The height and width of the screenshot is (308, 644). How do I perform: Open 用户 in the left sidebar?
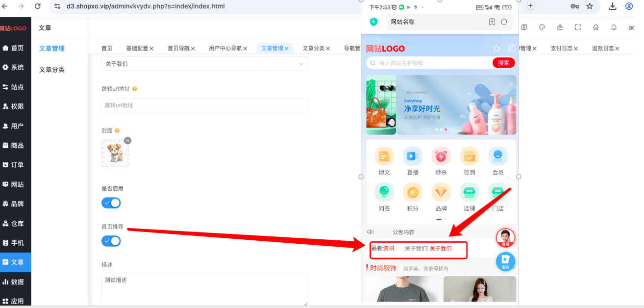pyautogui.click(x=15, y=126)
